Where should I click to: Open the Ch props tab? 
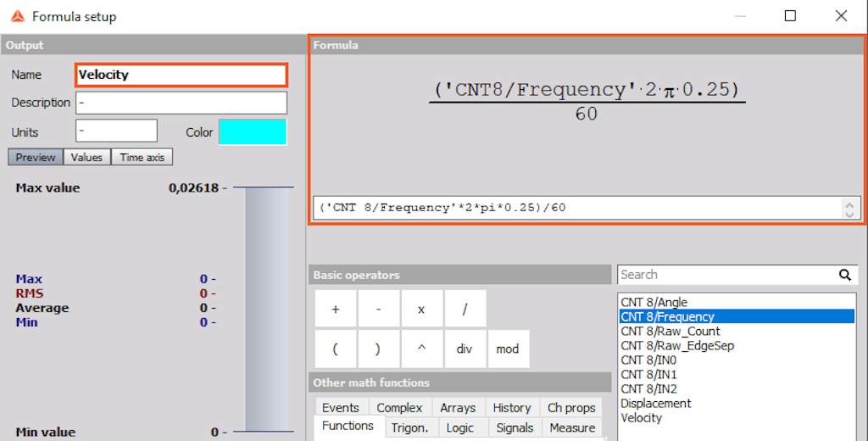click(x=572, y=408)
